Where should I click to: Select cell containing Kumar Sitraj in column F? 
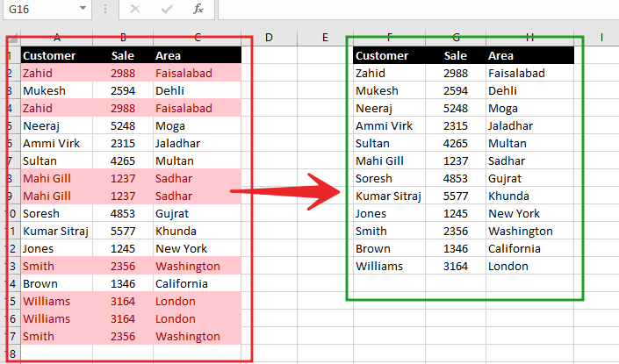[389, 196]
